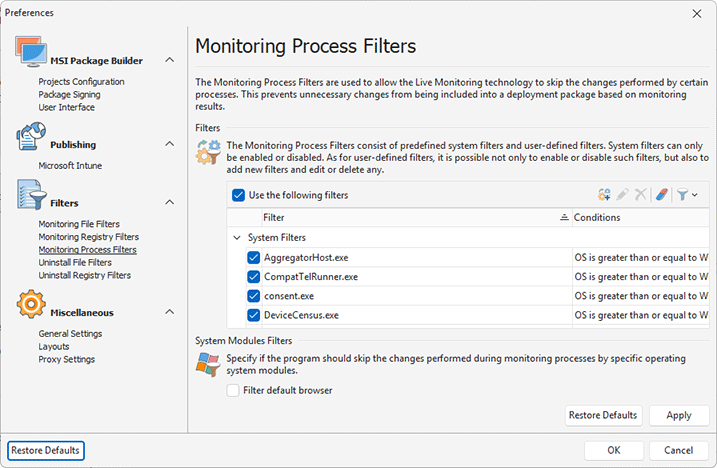Click the edit filter pencil icon
The width and height of the screenshot is (717, 468).
point(622,195)
